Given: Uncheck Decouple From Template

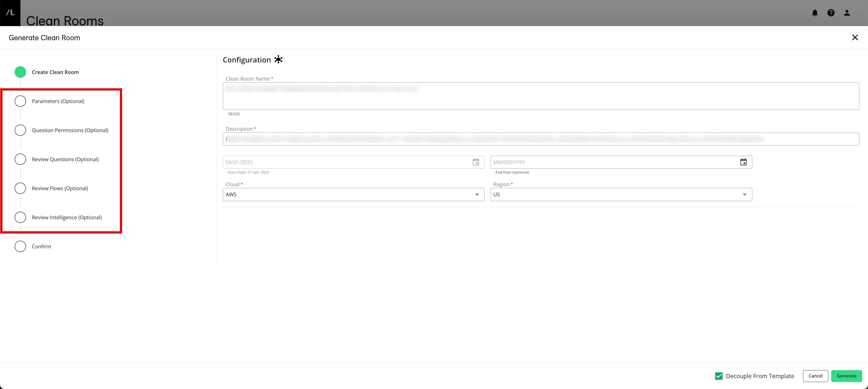Looking at the screenshot, I should pyautogui.click(x=719, y=376).
